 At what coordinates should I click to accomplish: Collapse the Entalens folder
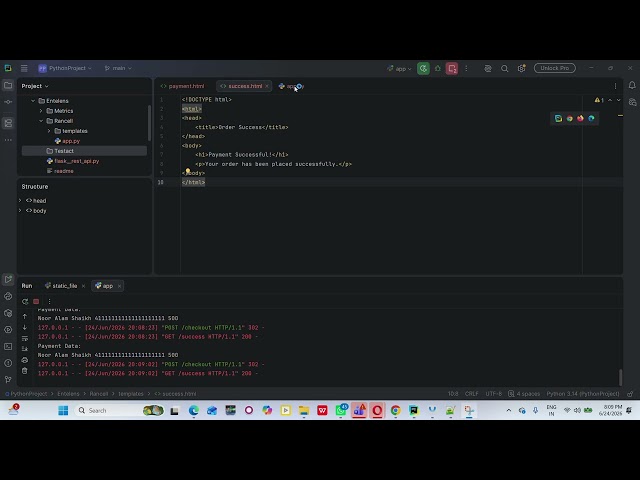pyautogui.click(x=33, y=101)
